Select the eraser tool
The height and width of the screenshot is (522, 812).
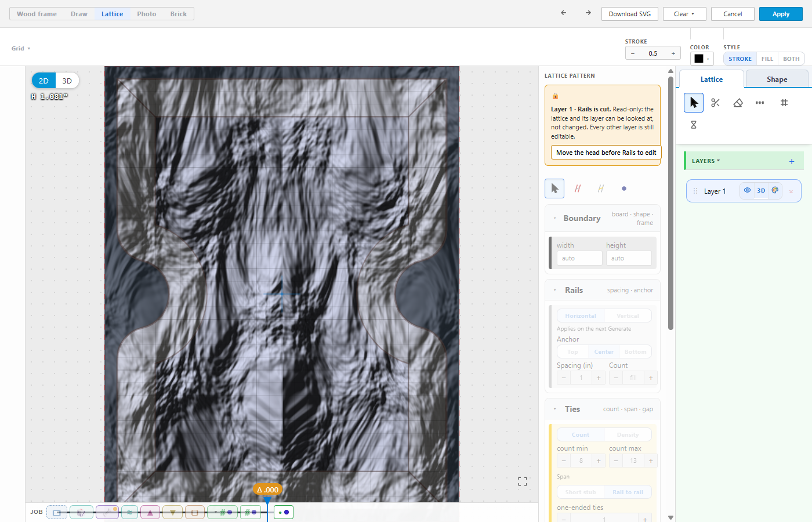(738, 103)
